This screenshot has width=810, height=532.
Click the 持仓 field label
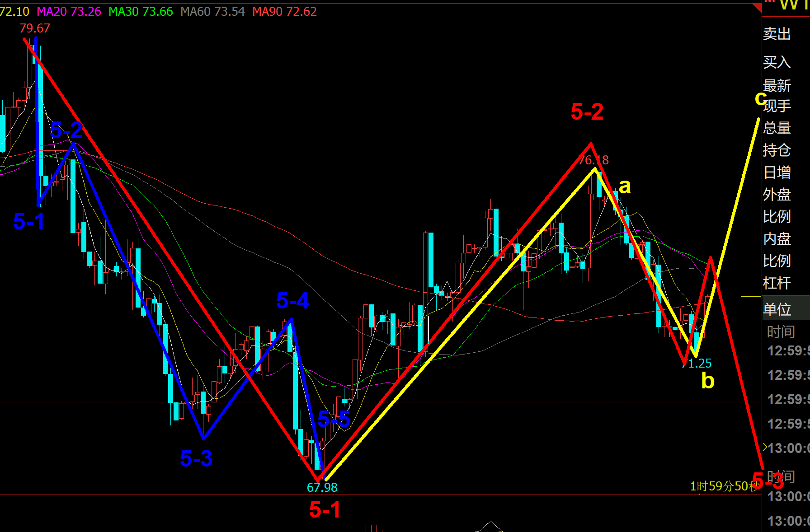point(777,150)
